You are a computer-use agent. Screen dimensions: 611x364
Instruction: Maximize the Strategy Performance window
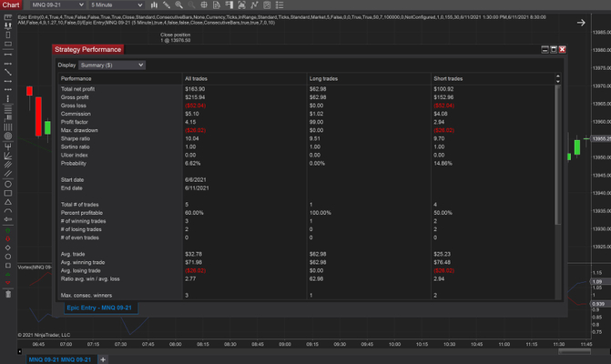tap(553, 50)
